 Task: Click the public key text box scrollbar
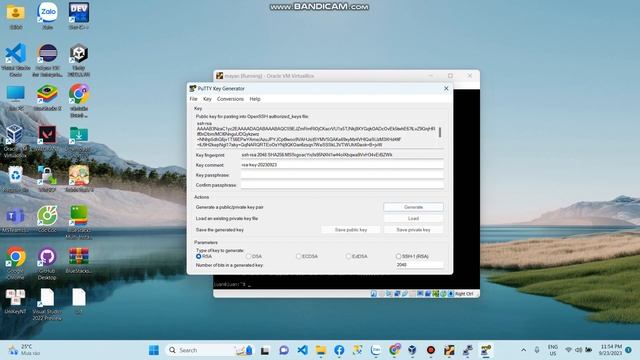click(440, 133)
